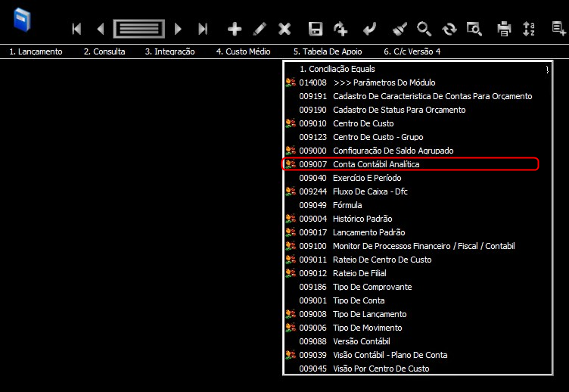Open the 4. Custo Médio menu
569x392 pixels.
tap(243, 51)
